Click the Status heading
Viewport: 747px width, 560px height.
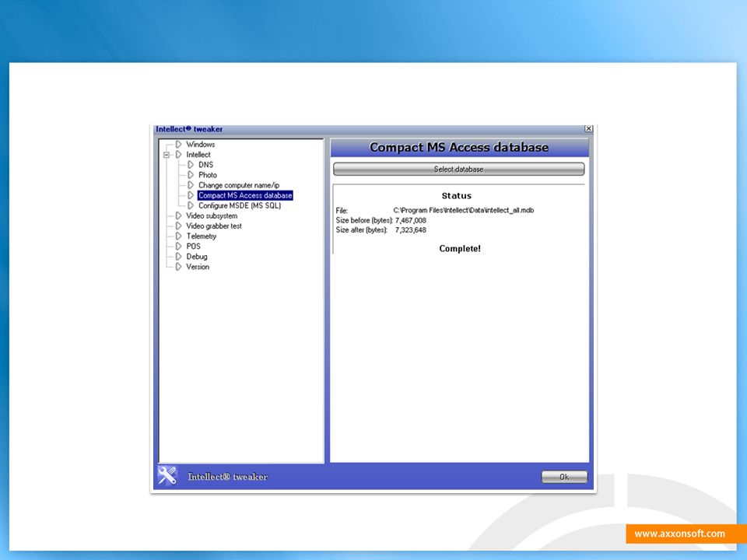point(457,196)
